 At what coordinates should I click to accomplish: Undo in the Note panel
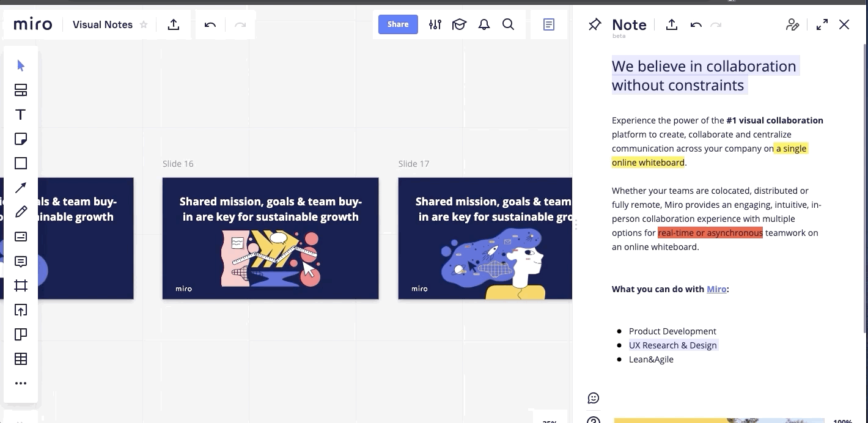696,24
